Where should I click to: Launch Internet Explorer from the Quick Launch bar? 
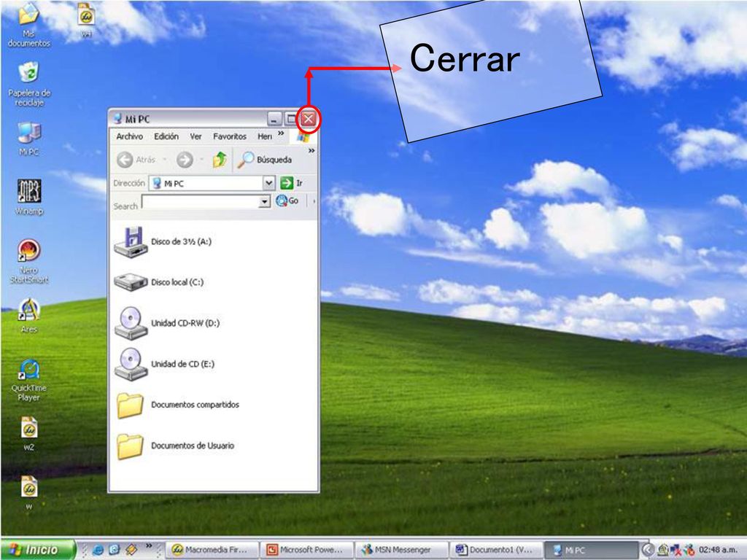point(98,550)
